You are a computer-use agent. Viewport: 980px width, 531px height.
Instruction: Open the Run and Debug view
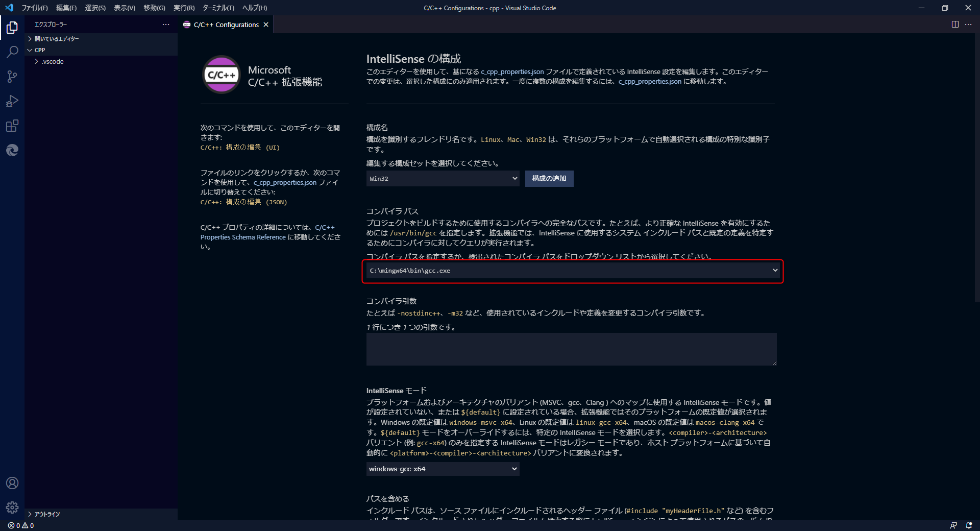[x=12, y=101]
